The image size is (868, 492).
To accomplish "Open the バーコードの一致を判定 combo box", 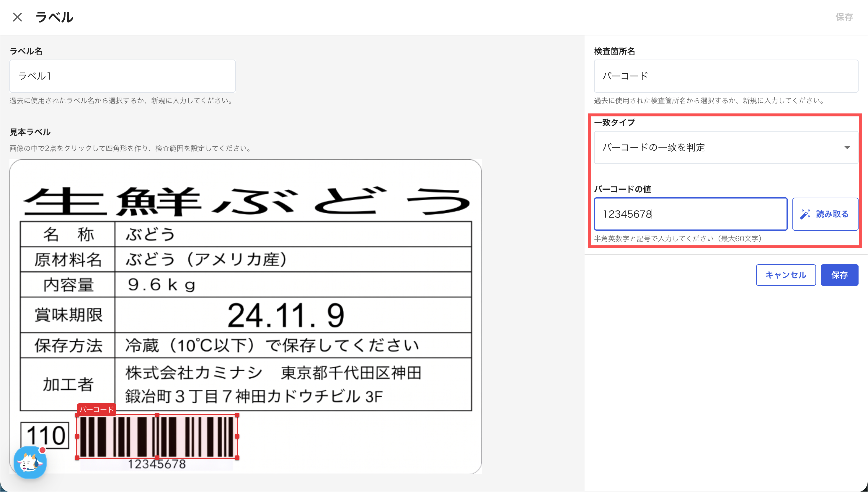I will (726, 147).
